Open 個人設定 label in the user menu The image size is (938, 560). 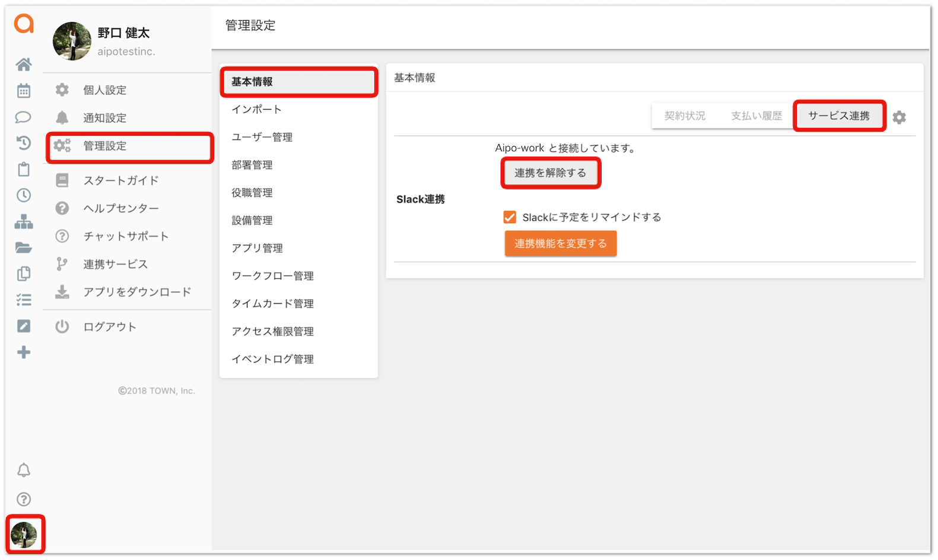(x=105, y=90)
